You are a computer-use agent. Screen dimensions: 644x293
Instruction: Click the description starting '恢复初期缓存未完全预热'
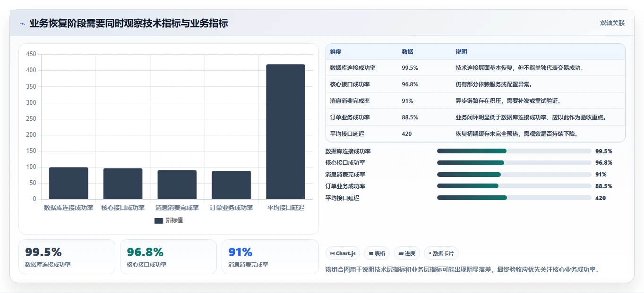click(x=517, y=134)
